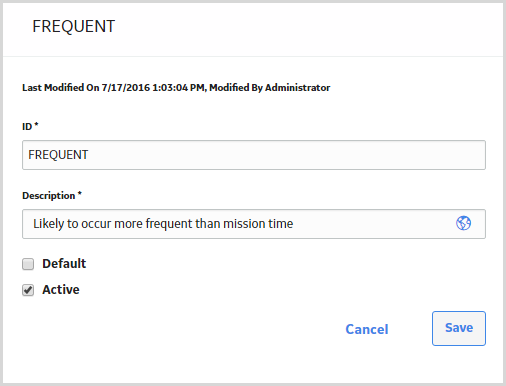Click the ID field label

click(x=27, y=127)
